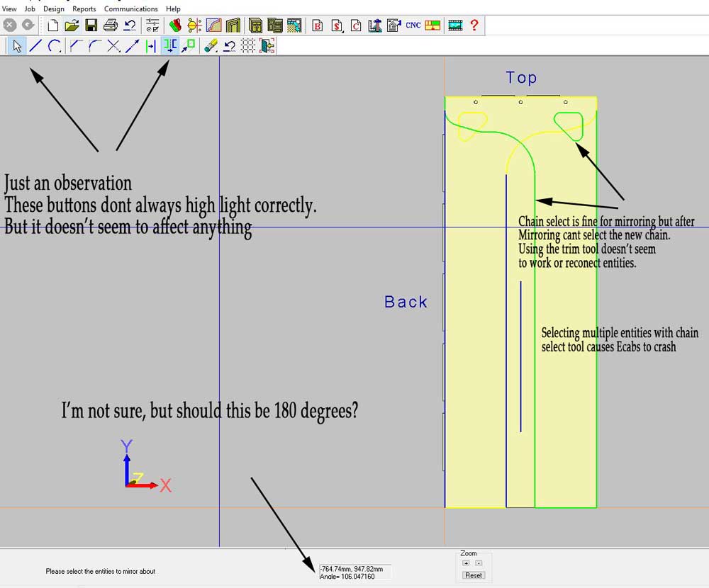Toggle the dotted grid icon

(247, 46)
